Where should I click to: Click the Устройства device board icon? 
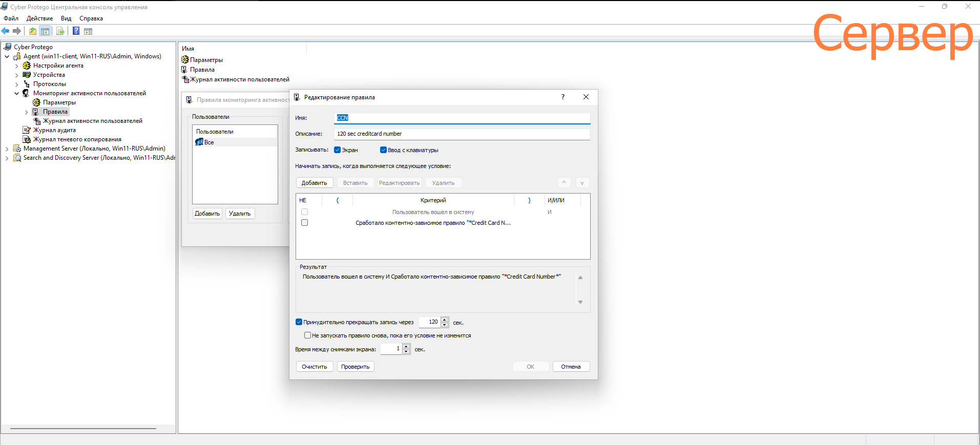click(x=27, y=75)
